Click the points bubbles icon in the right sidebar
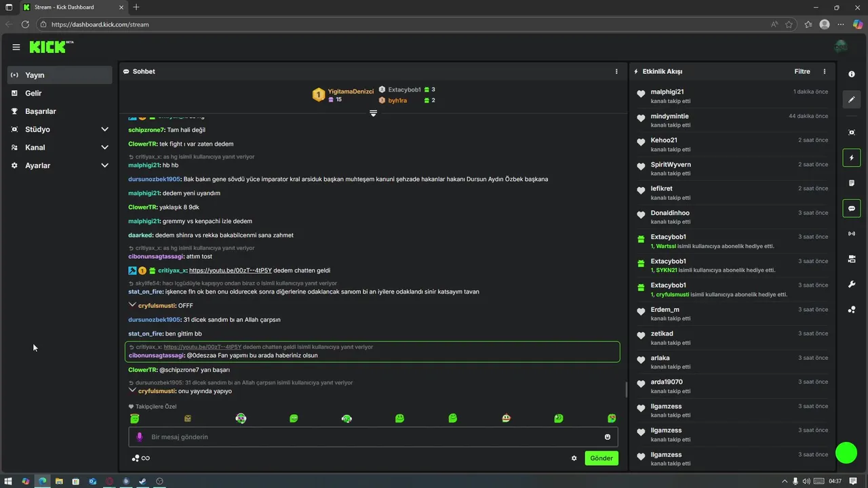The height and width of the screenshot is (488, 868). tap(852, 310)
